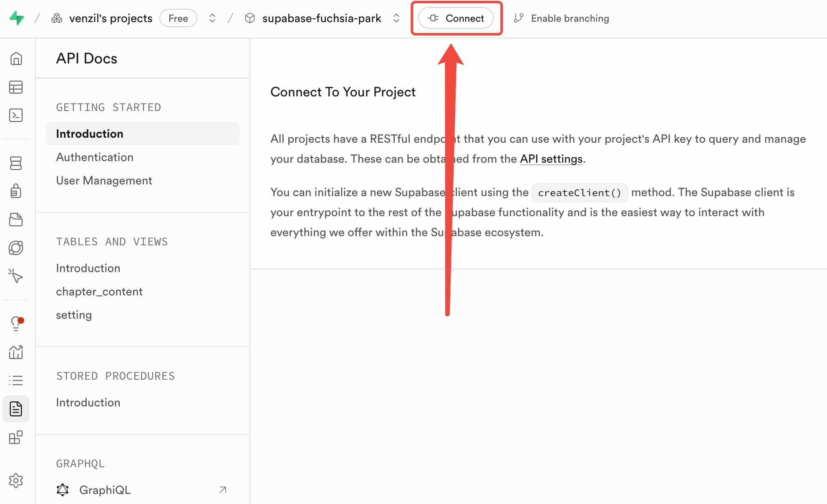
Task: Open the Reports chart icon
Action: [16, 352]
